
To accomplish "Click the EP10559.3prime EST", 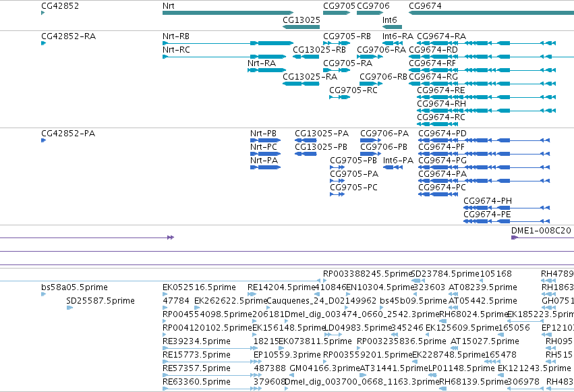I will click(256, 362).
